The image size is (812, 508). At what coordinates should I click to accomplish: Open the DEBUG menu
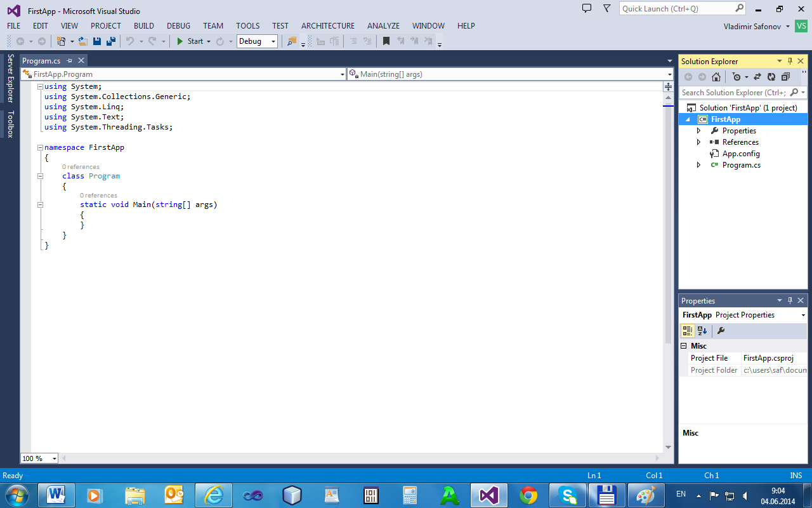pos(178,26)
